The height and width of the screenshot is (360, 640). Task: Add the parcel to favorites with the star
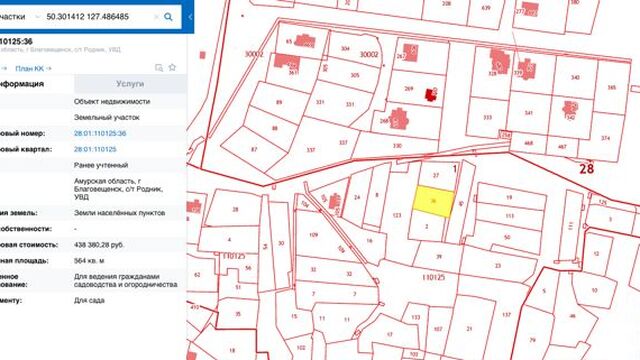(172, 67)
